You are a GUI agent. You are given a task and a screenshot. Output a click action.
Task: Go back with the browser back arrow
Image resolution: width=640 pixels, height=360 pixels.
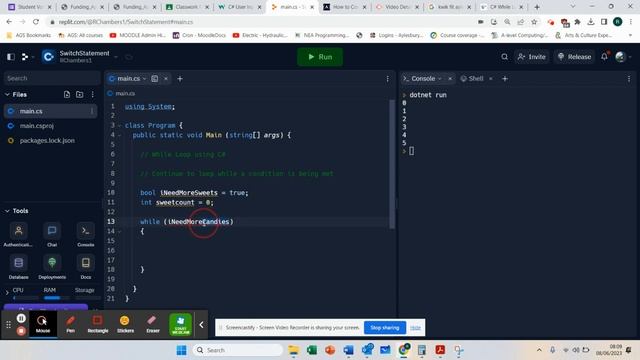[9, 22]
